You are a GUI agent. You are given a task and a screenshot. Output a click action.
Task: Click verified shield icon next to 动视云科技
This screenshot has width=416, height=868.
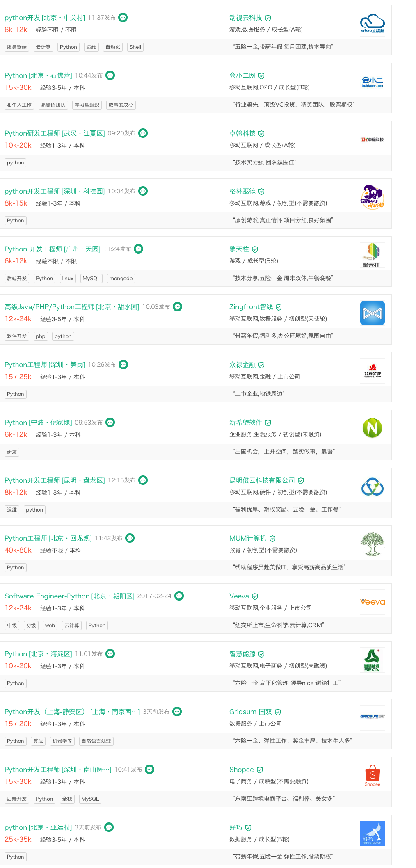[x=268, y=18]
